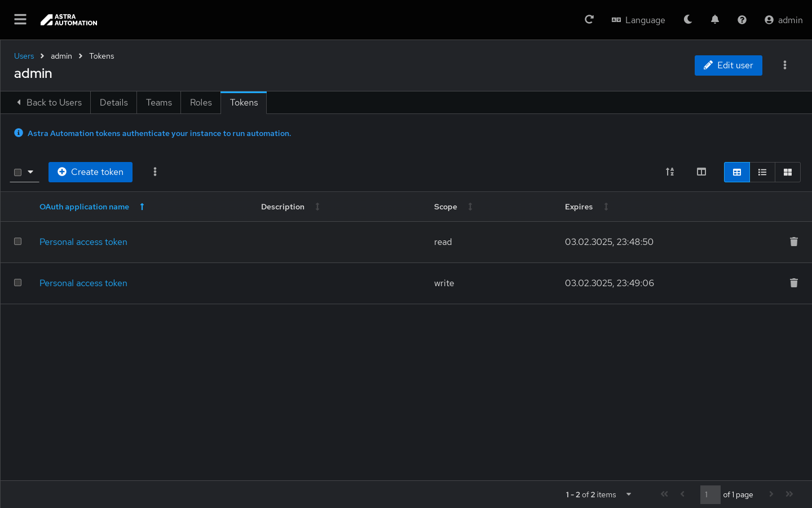The height and width of the screenshot is (508, 812).
Task: Expand the bulk select dropdown arrow
Action: pyautogui.click(x=30, y=172)
